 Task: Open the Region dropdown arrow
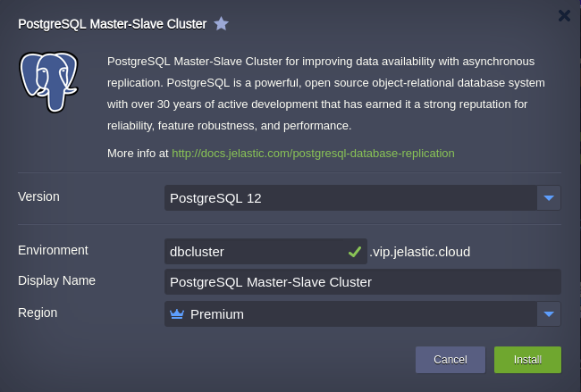[x=549, y=314]
